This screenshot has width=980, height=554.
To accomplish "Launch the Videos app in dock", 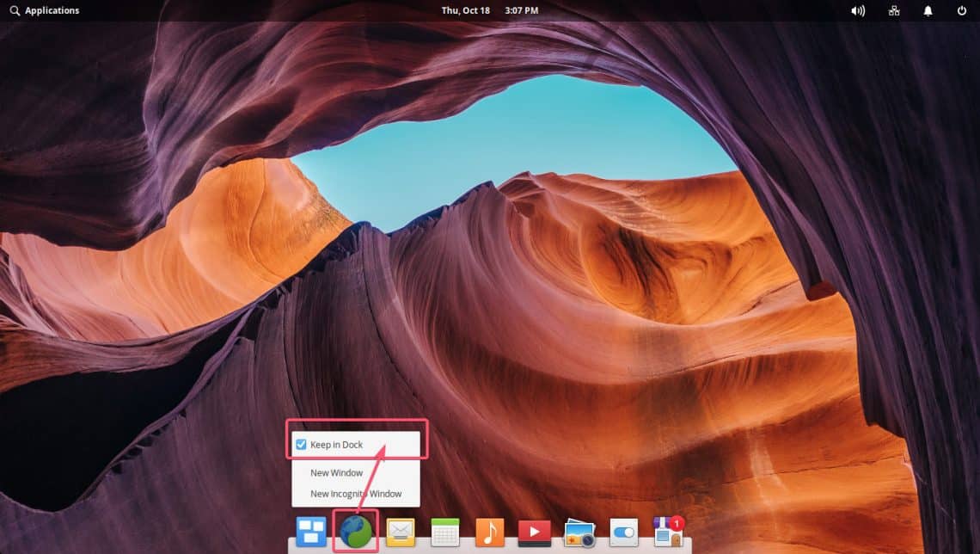I will click(x=535, y=532).
